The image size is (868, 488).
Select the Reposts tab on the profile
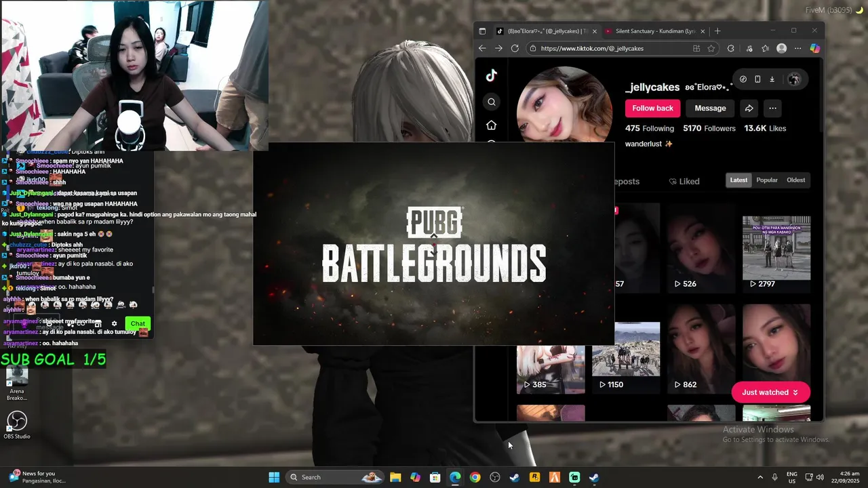627,182
